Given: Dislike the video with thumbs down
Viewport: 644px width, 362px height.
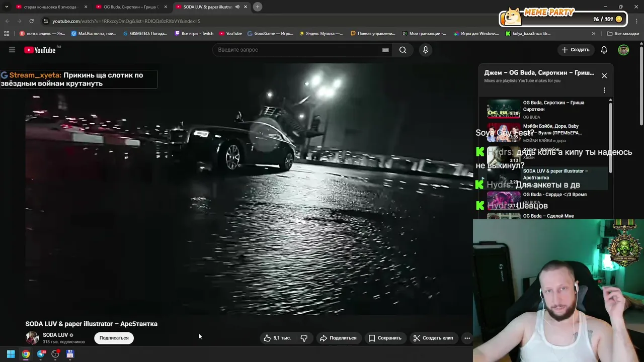Looking at the screenshot, I should point(304,338).
